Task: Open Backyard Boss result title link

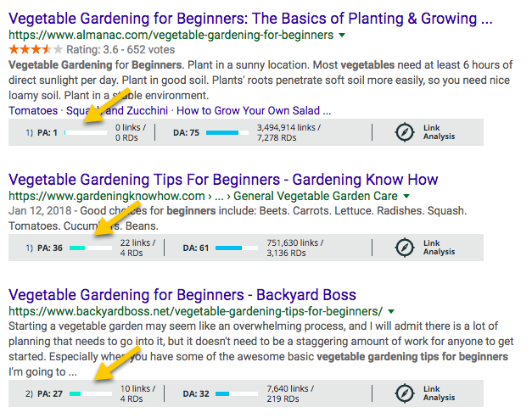Action: point(182,294)
